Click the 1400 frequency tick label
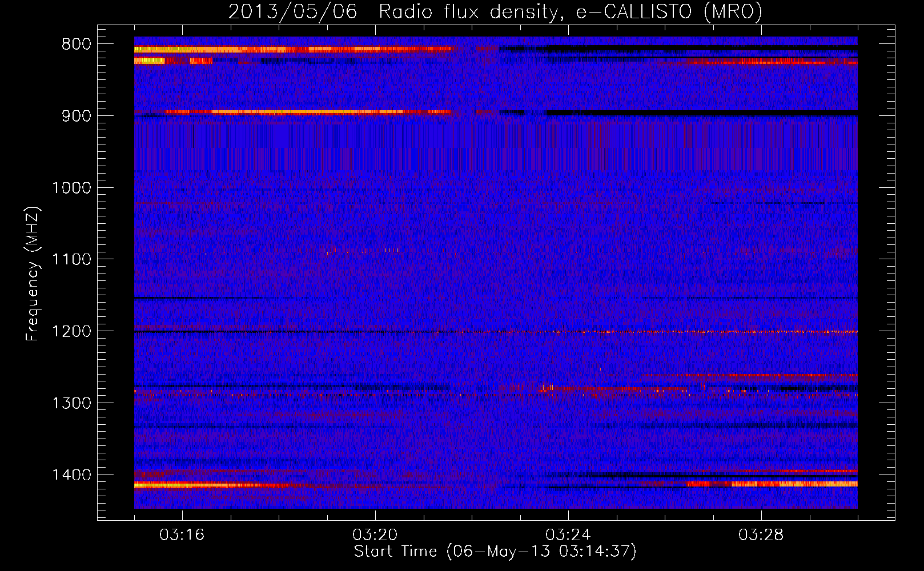 71,475
